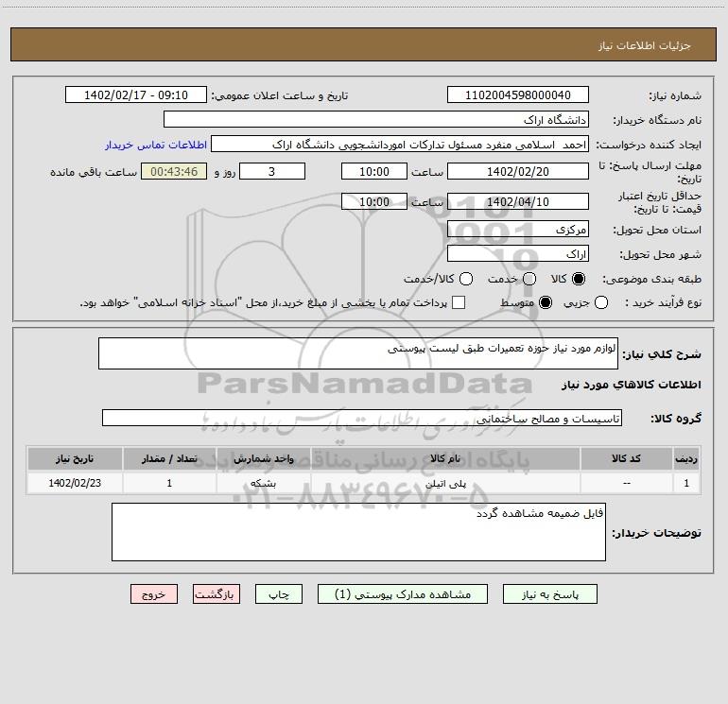Open the اطلاعات تماس خریدار link
Image resolution: width=728 pixels, height=704 pixels.
pos(156,145)
